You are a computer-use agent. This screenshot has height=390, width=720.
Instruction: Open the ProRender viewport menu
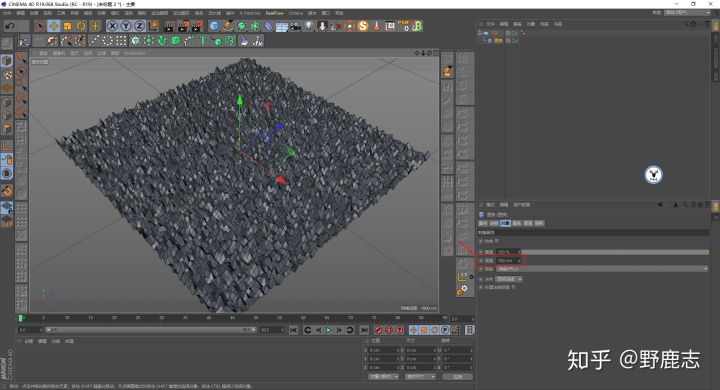click(135, 53)
